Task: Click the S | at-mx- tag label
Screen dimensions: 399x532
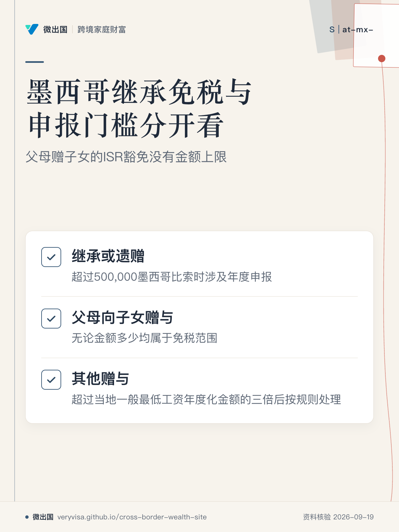Action: [351, 30]
